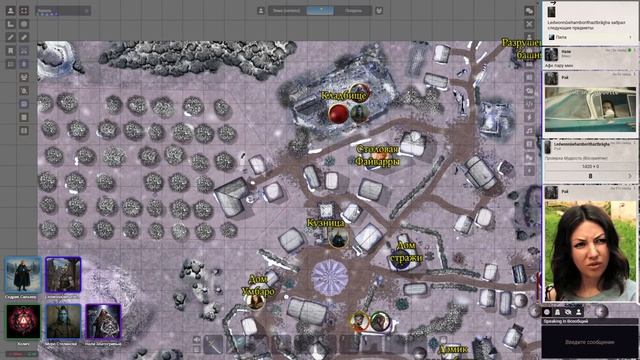Collapse the scene navigation bar arrow

(86, 11)
